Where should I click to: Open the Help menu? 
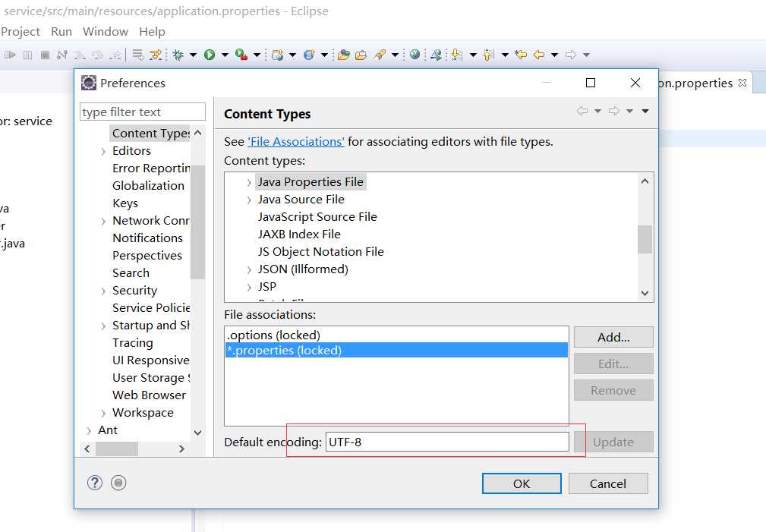(152, 32)
